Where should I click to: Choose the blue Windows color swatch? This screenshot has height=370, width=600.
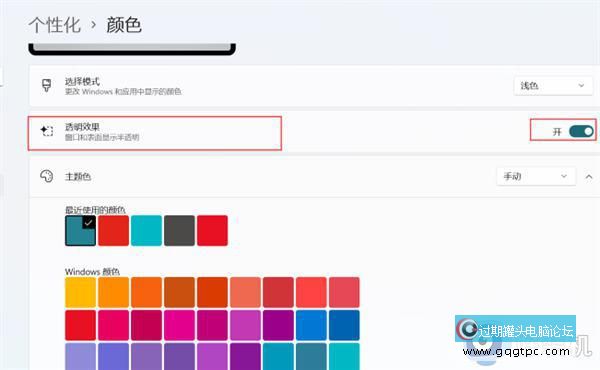click(x=311, y=325)
